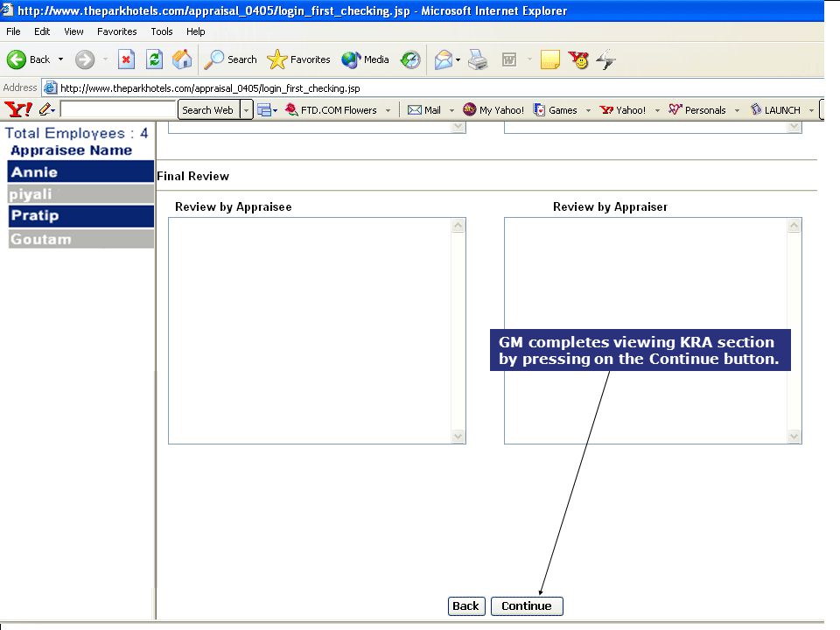The height and width of the screenshot is (630, 840).
Task: Open the Favorites star in the toolbar
Action: pyautogui.click(x=298, y=59)
